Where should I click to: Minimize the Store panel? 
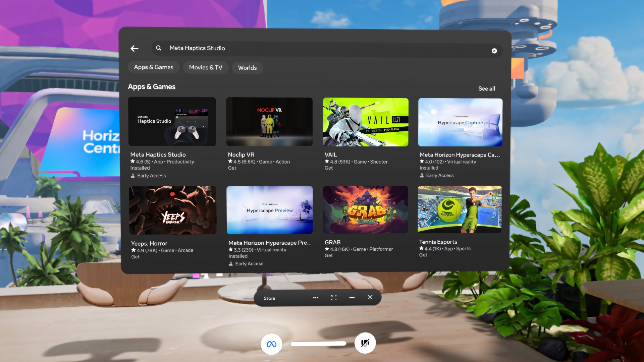pos(352,297)
